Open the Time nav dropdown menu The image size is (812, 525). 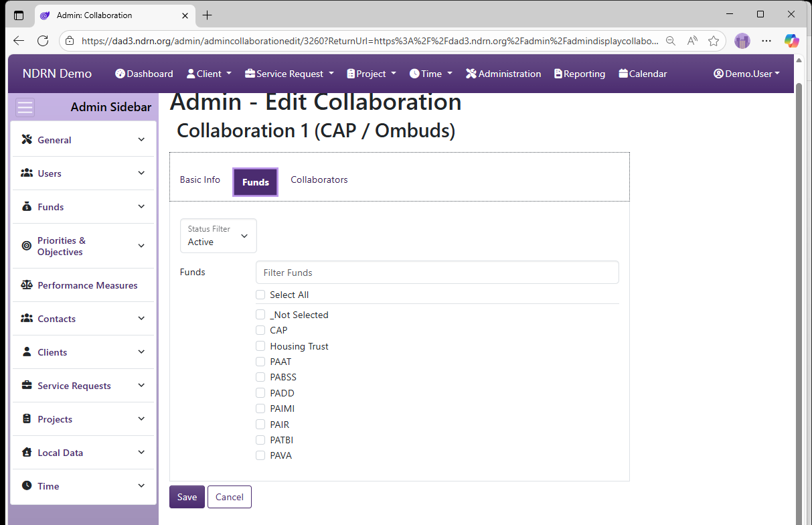[431, 74]
